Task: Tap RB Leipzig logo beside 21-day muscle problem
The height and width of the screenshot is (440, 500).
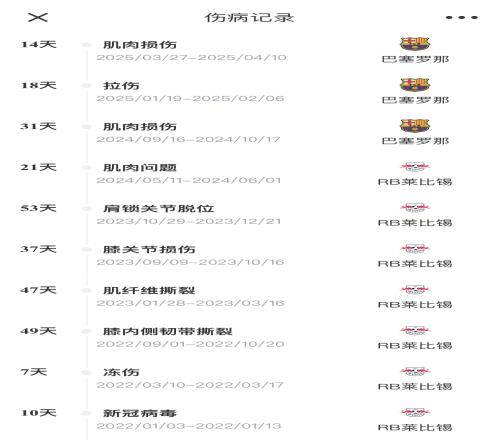Action: [415, 166]
